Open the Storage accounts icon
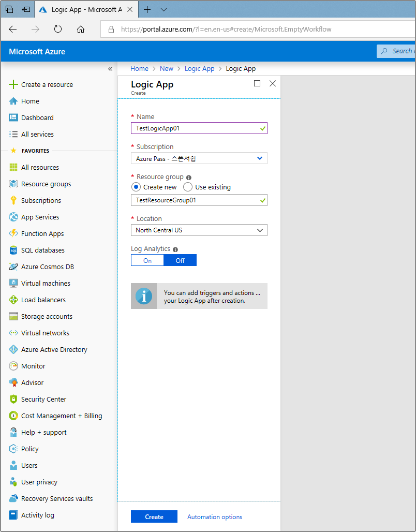The height and width of the screenshot is (532, 416). tap(13, 317)
